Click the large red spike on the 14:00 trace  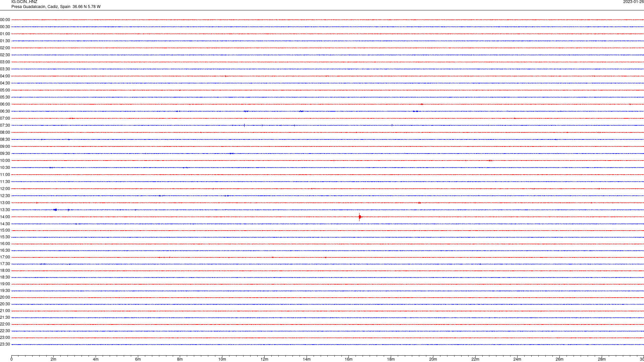pos(360,217)
